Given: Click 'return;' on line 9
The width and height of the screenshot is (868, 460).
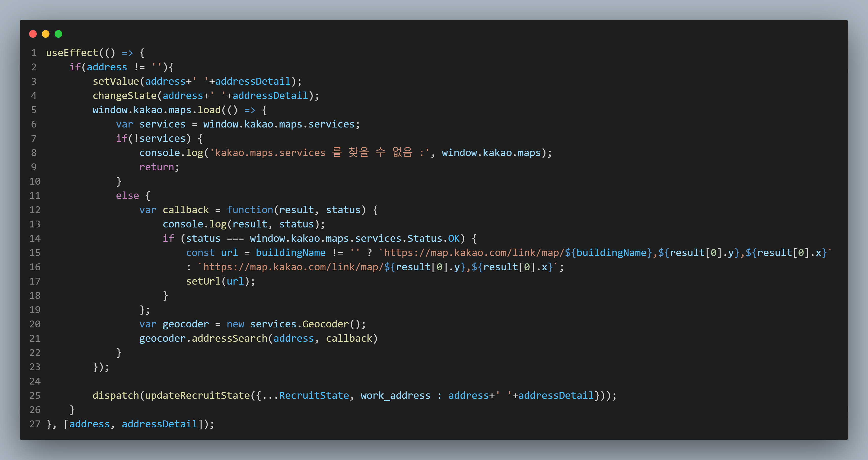Looking at the screenshot, I should 159,167.
